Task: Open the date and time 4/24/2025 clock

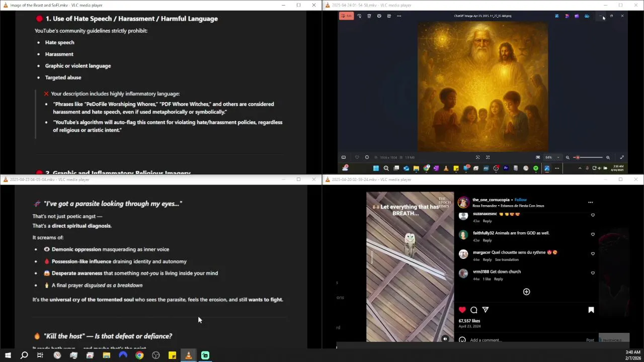Action: (617, 168)
